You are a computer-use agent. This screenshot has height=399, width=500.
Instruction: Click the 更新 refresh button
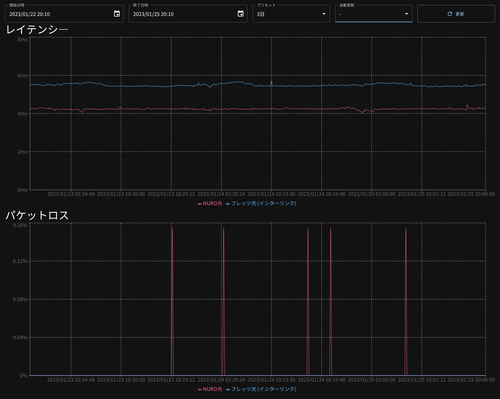click(x=456, y=14)
